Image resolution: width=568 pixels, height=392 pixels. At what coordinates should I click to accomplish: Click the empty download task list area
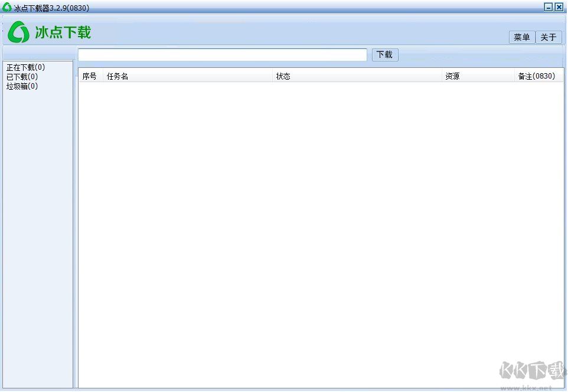319,224
